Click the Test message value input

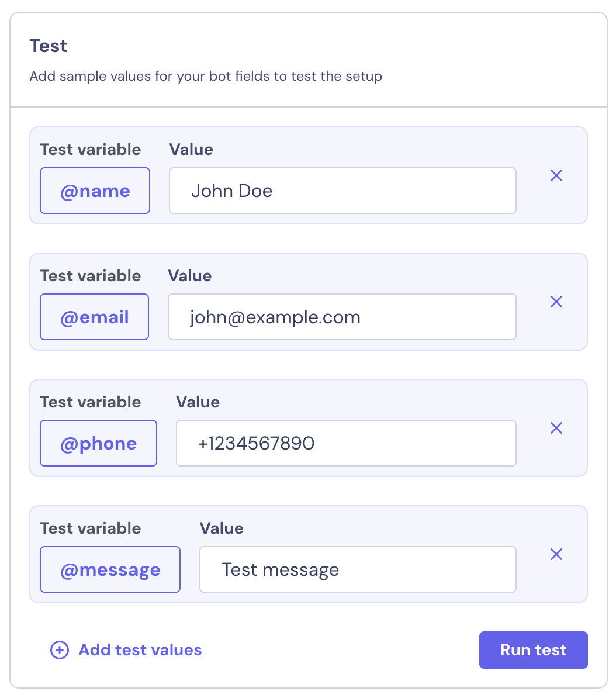358,569
